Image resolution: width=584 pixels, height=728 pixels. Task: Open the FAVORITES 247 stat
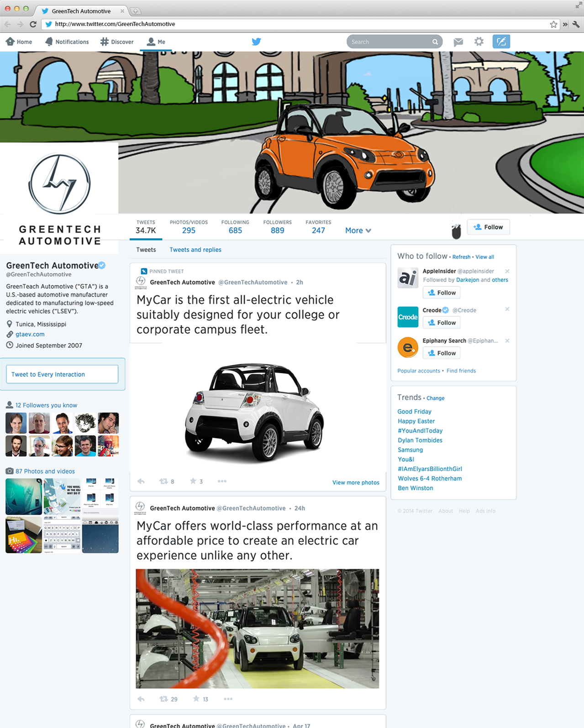click(x=318, y=227)
